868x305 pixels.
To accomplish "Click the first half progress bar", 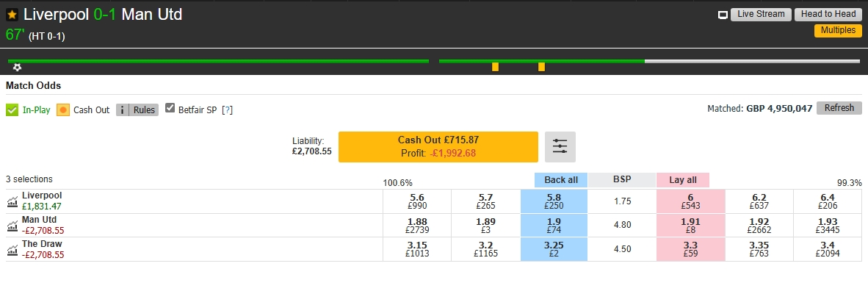I will point(218,61).
